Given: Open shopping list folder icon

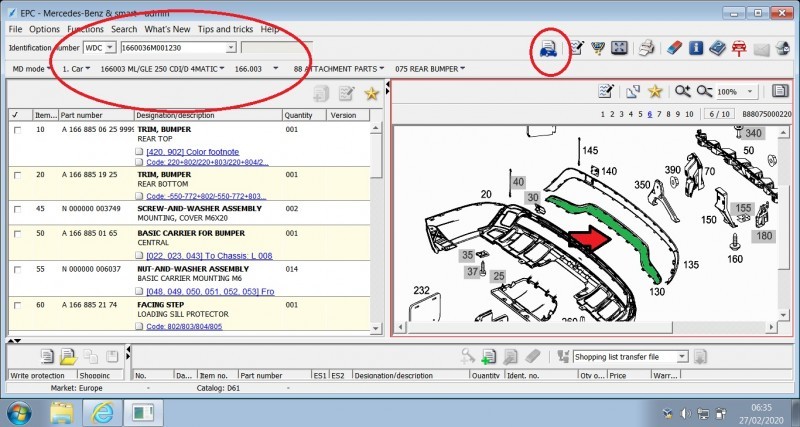Looking at the screenshot, I should click(68, 356).
